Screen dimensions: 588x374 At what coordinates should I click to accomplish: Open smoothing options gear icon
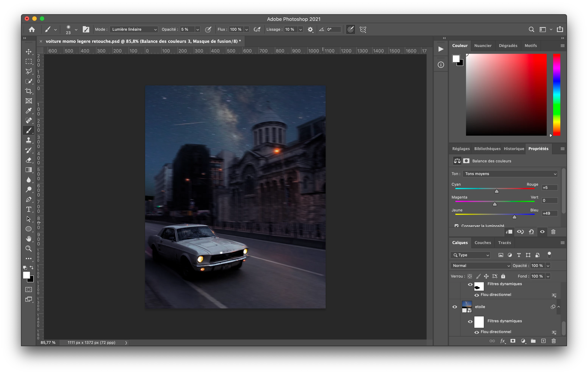point(310,30)
